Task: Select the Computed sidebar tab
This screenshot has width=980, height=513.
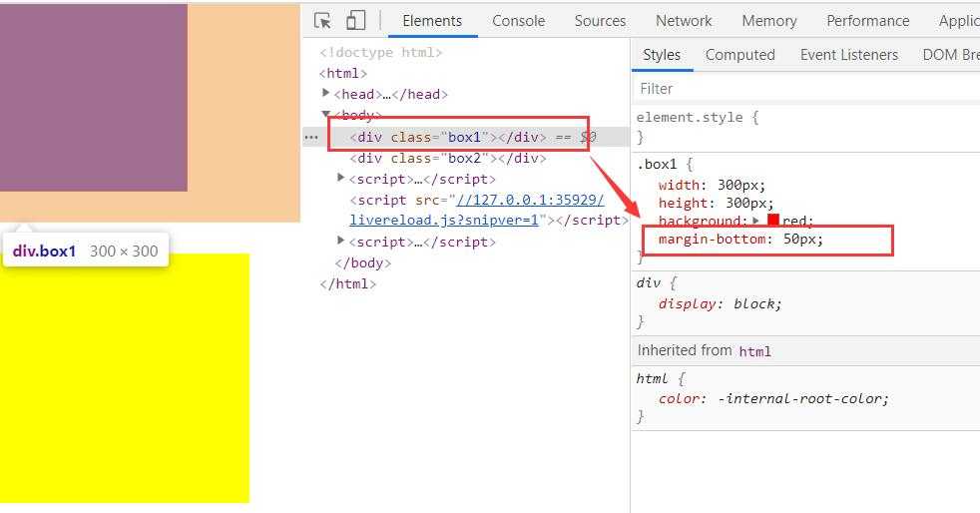Action: [x=740, y=55]
